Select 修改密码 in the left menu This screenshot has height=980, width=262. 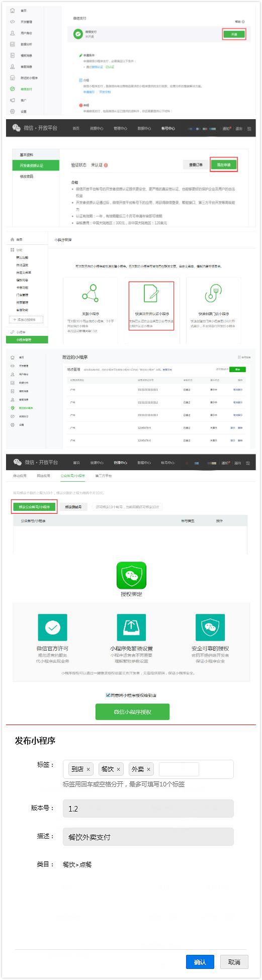tap(27, 176)
